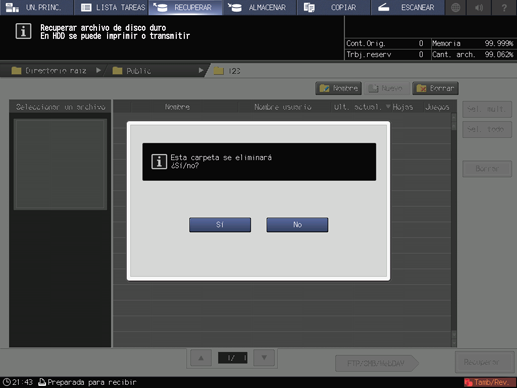Screen dimensions: 517x388
Task: Click the Seleccionar un archivo header
Action: (x=60, y=107)
